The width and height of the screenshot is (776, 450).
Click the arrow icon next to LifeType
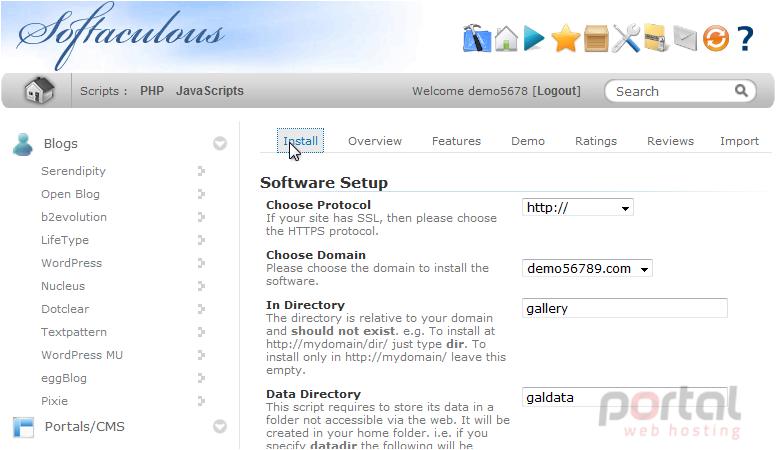(x=201, y=240)
